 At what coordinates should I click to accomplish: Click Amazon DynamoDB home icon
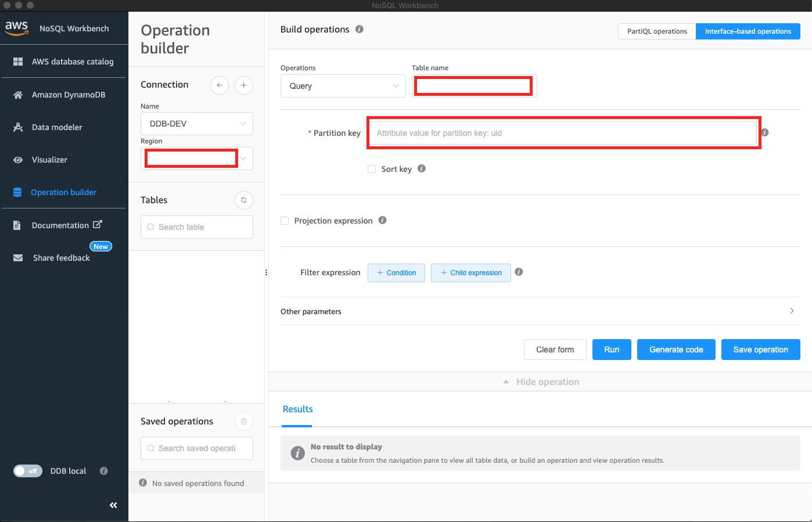pos(18,95)
